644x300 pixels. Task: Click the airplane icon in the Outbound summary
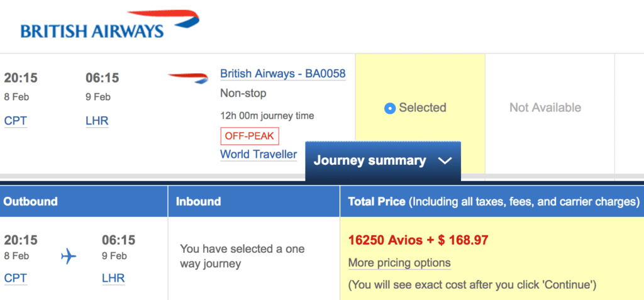tap(69, 256)
